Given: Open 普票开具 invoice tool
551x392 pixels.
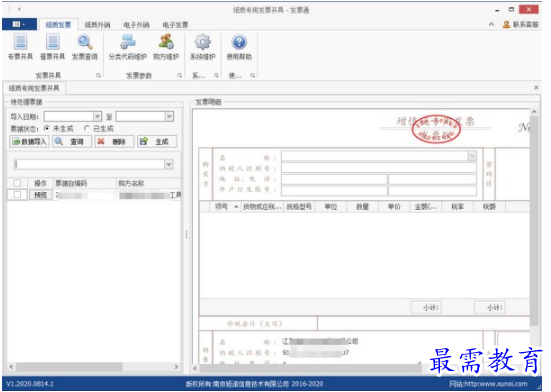Looking at the screenshot, I should click(53, 47).
